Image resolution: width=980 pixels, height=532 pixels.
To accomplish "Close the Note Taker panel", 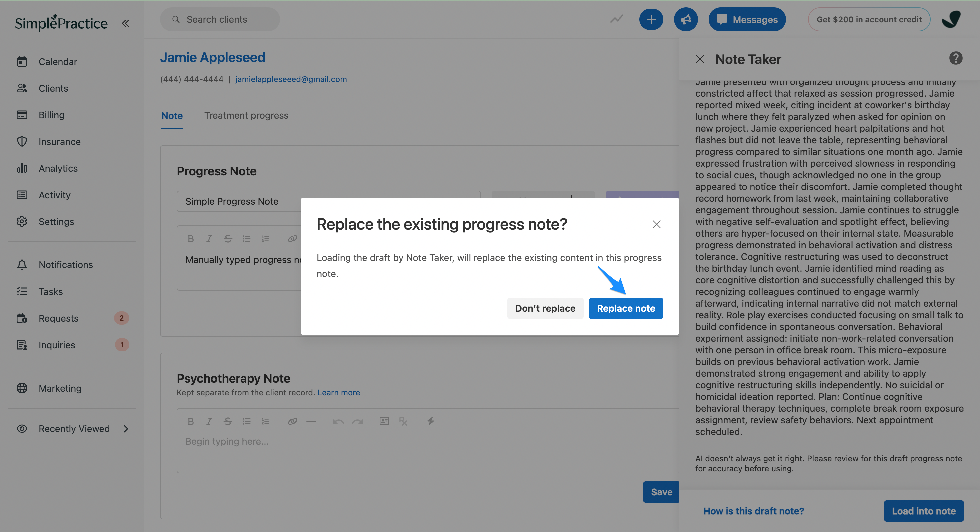I will pos(700,59).
